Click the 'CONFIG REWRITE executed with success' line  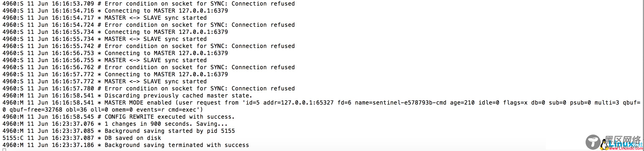coord(119,117)
